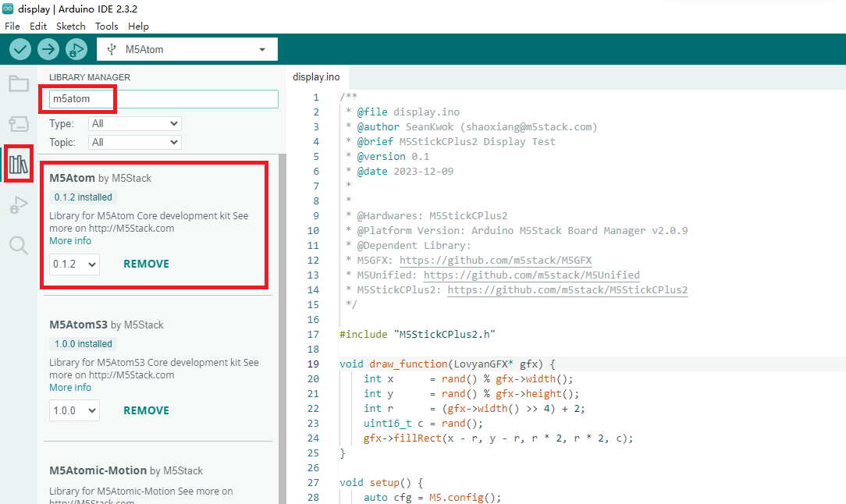Open M5Atom version 0.1.2 dropdown
The image size is (846, 504).
(x=74, y=264)
